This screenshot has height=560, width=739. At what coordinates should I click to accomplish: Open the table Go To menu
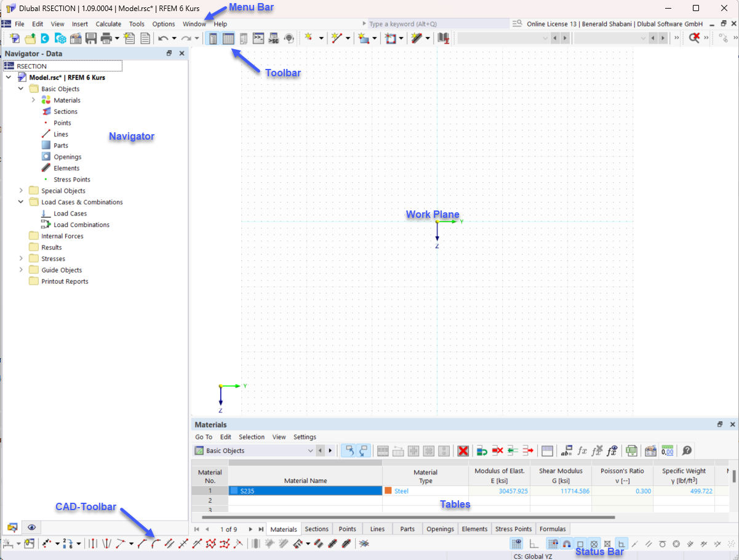(x=204, y=437)
